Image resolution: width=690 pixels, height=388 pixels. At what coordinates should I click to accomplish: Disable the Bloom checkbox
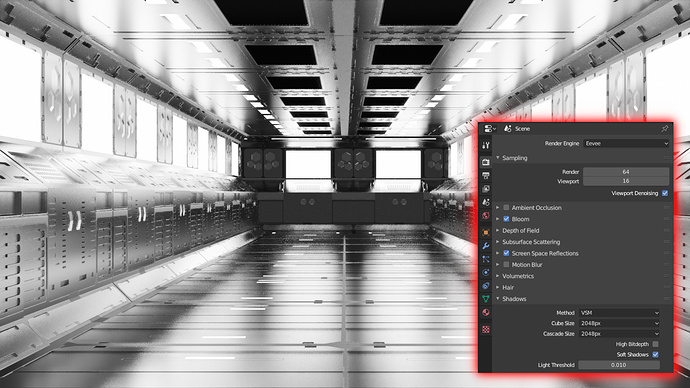tap(506, 219)
